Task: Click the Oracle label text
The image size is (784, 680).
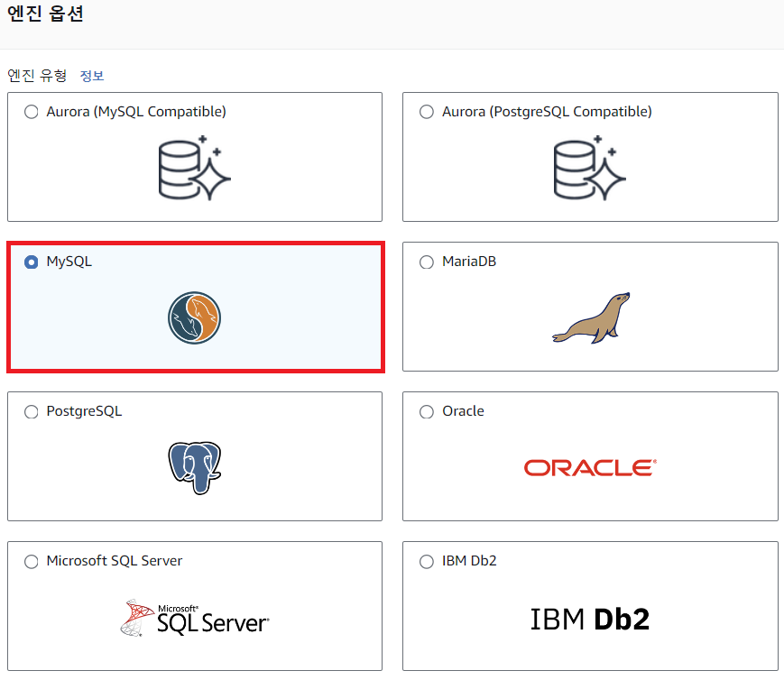Action: 463,411
